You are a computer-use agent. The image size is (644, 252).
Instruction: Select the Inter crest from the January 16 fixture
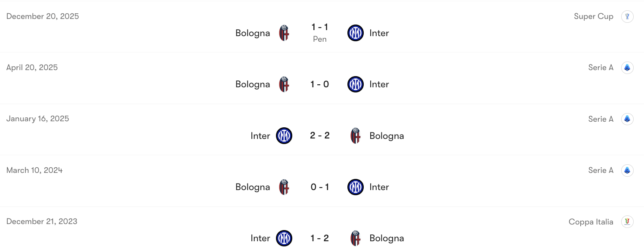[x=284, y=135]
